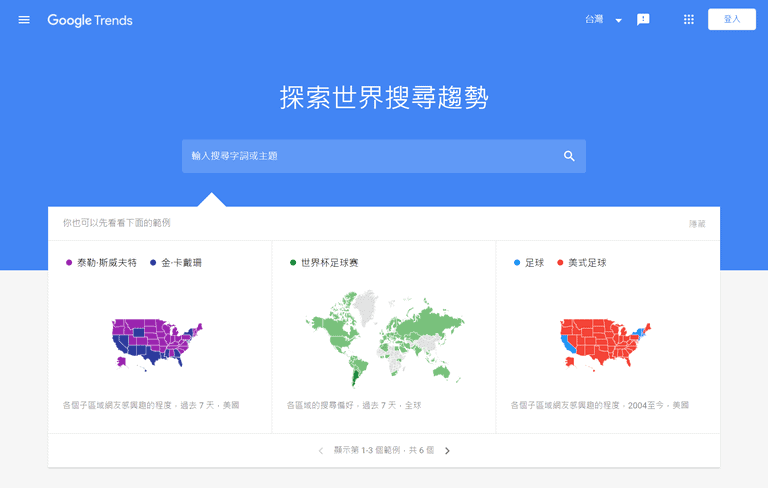Open the 泰勒·斯威夫特 US map example
768x488 pixels.
click(157, 343)
